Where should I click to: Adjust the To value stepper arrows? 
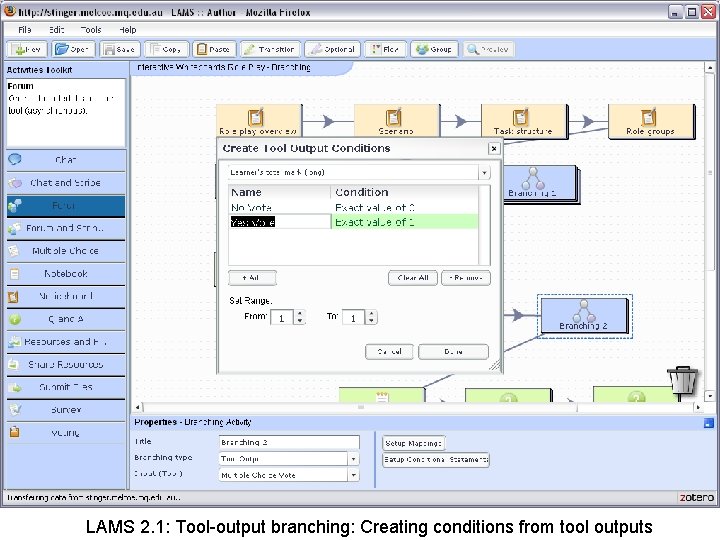coord(371,317)
